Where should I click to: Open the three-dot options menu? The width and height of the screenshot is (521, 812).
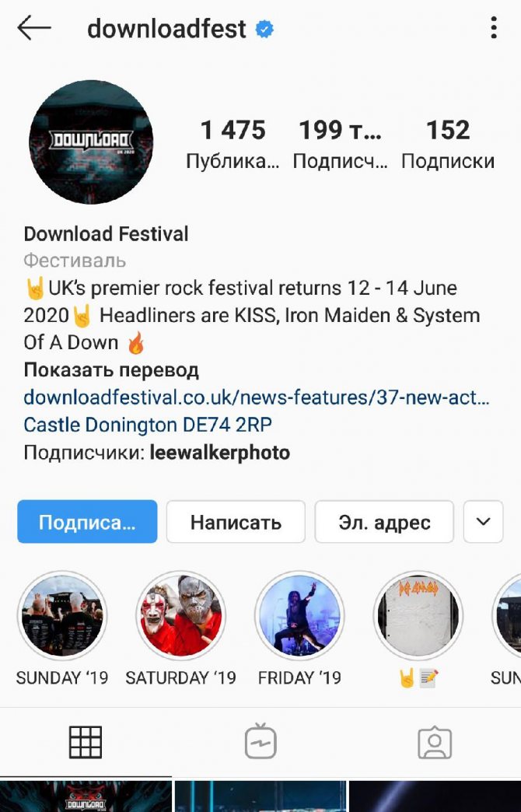[x=494, y=27]
